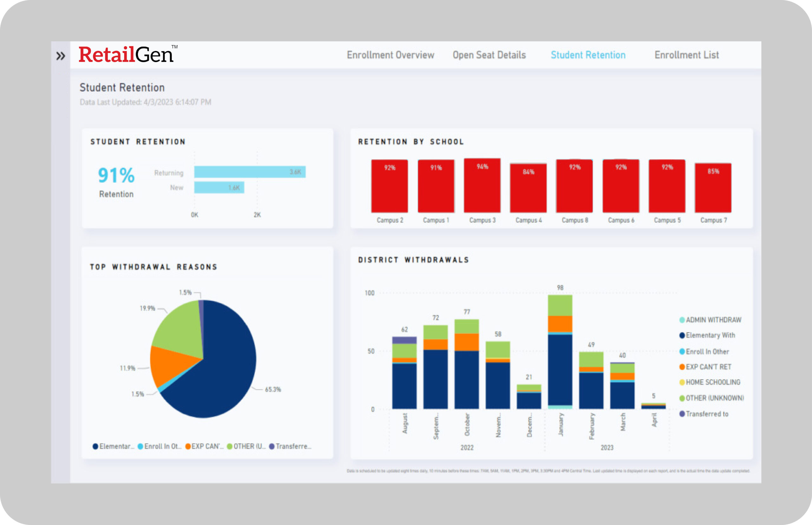Click the Returning 3.6K bar
Viewport: 812px width, 525px height.
click(x=250, y=172)
